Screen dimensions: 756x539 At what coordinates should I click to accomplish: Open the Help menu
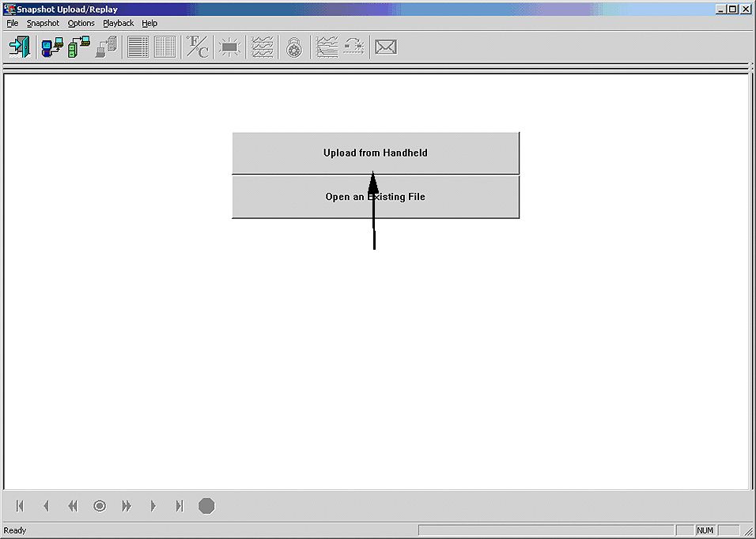pos(149,23)
